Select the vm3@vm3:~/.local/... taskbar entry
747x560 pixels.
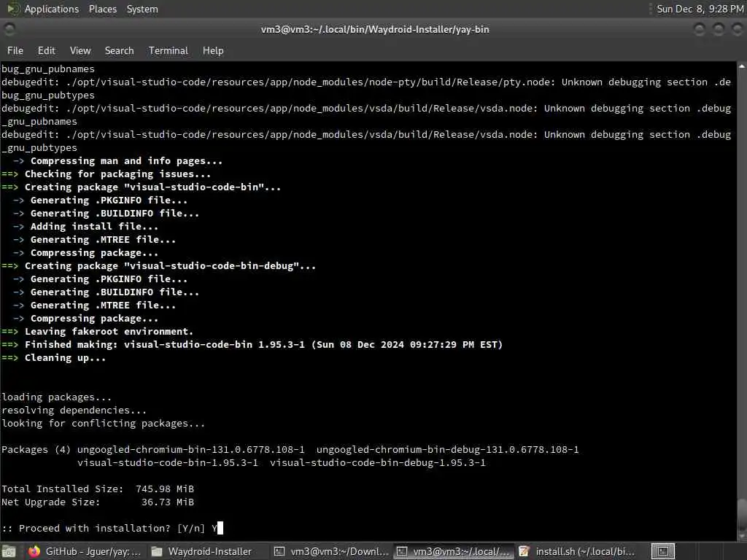pyautogui.click(x=454, y=551)
